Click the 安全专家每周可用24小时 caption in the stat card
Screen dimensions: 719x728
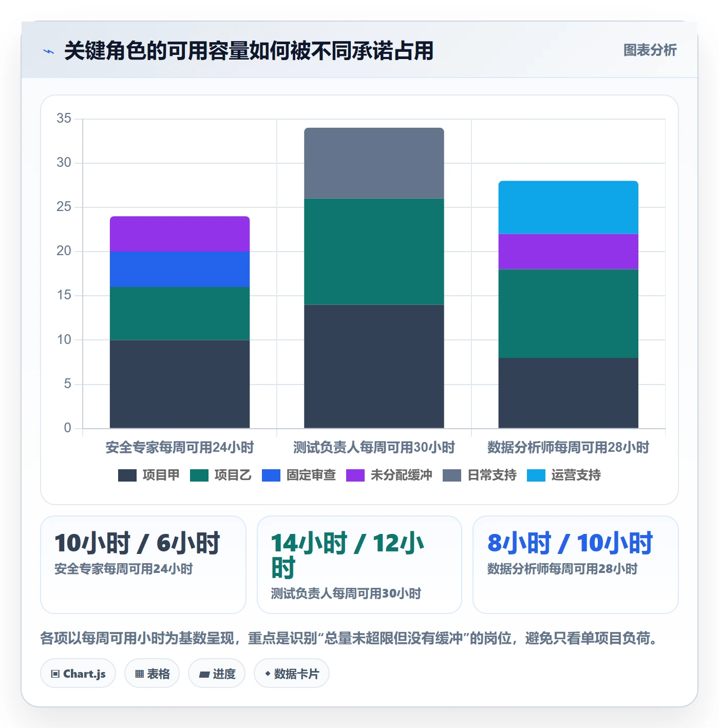(x=123, y=569)
